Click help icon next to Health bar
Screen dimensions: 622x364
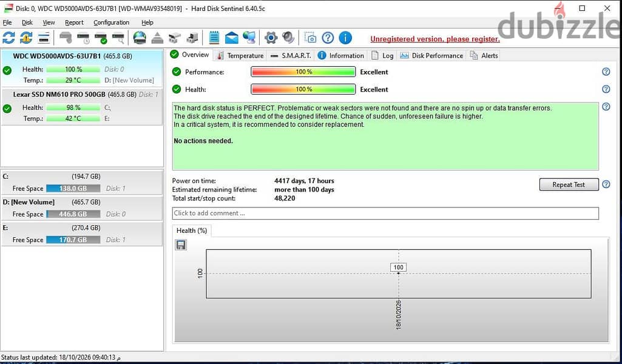click(x=606, y=89)
